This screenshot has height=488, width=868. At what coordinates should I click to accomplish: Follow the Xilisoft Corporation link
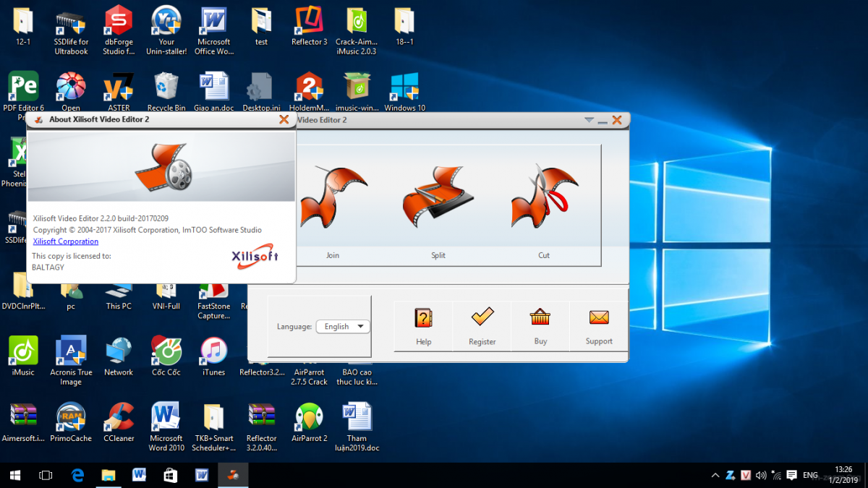66,241
